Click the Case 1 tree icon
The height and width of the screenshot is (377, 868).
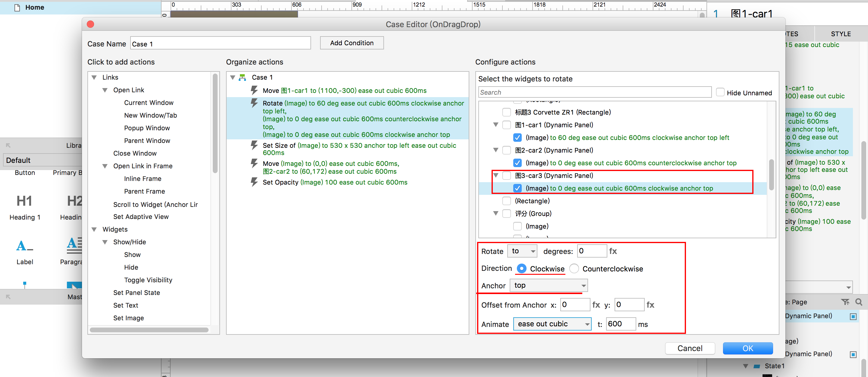(242, 77)
